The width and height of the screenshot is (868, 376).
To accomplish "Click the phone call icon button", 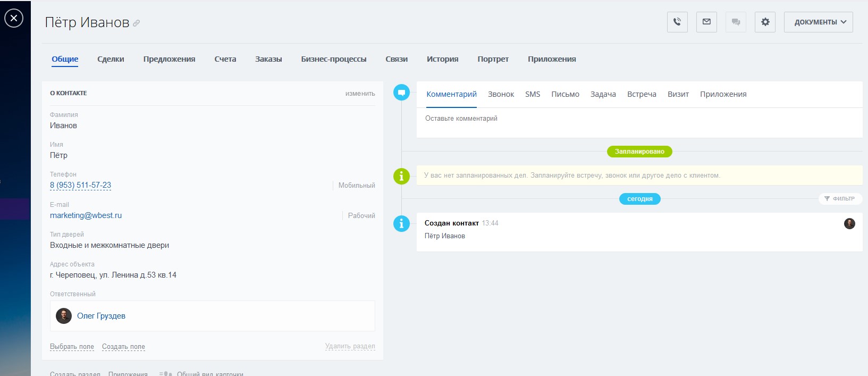I will tap(677, 22).
